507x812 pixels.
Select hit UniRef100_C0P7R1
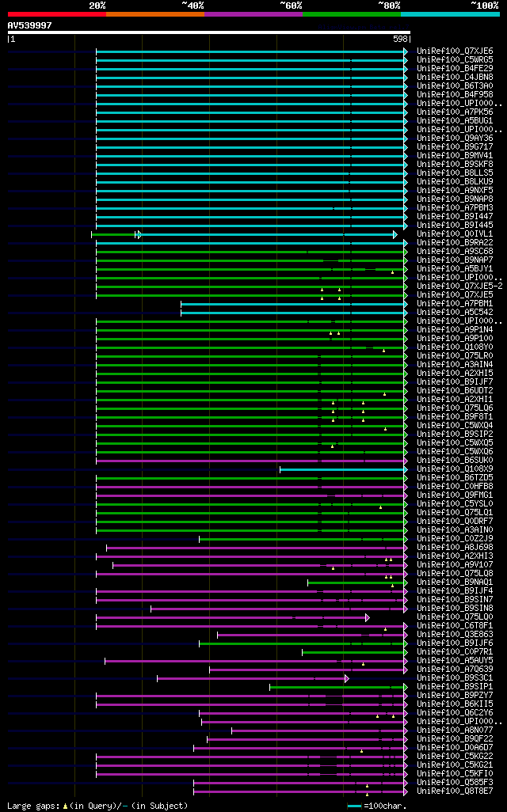[x=456, y=652]
